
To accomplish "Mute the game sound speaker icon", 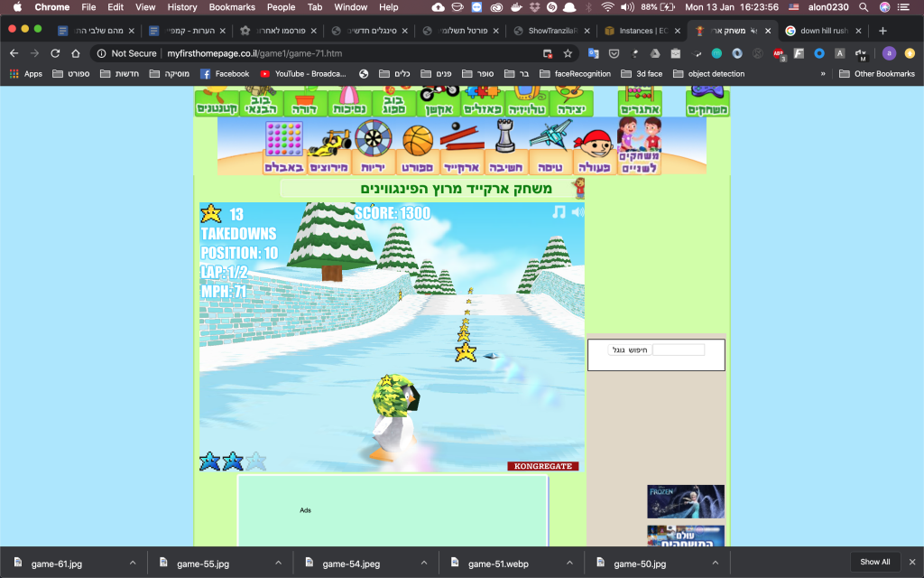I will point(578,212).
